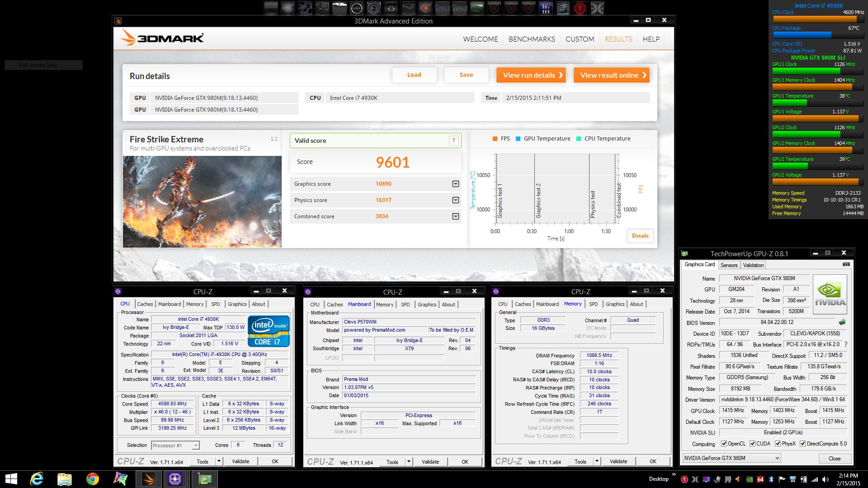Click the Save button in Run details
The image size is (868, 488).
(466, 75)
